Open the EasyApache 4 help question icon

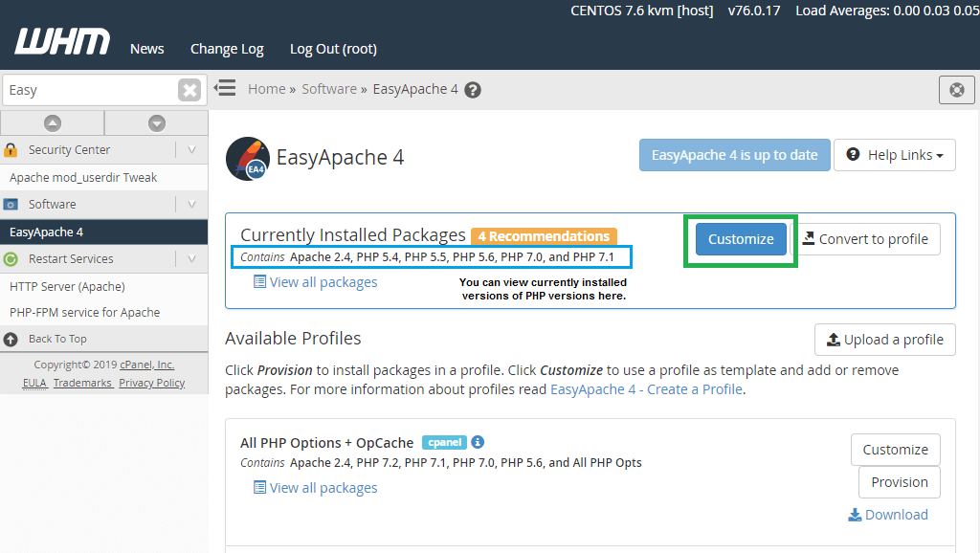pos(473,90)
